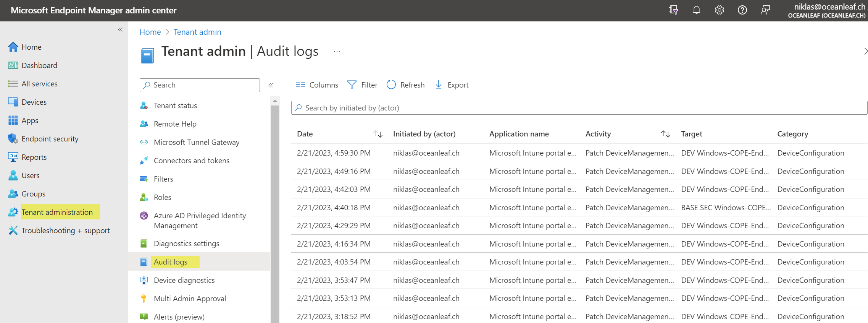Open the 2/21/2023, 4:59:30 PM log entry
Viewport: 868px width, 323px height.
coord(579,153)
